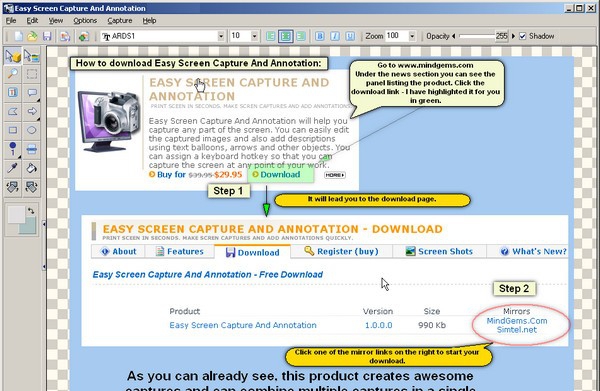Select the paint bucket fill tool

(x=31, y=168)
